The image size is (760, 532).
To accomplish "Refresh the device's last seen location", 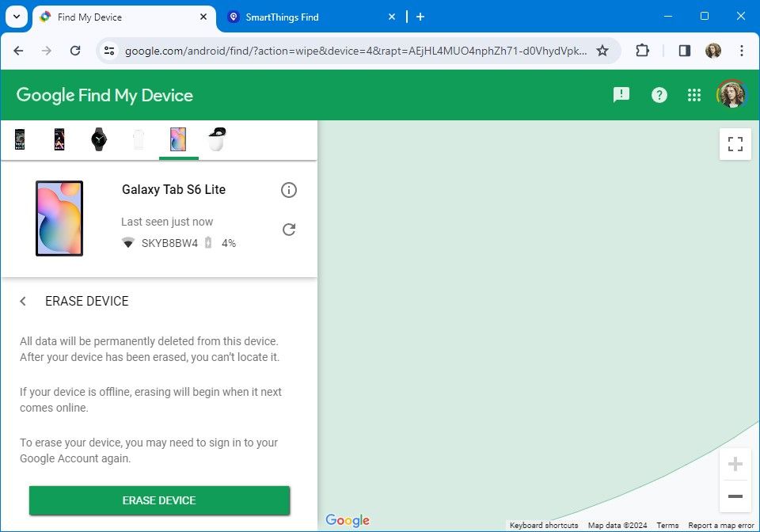I will (289, 229).
